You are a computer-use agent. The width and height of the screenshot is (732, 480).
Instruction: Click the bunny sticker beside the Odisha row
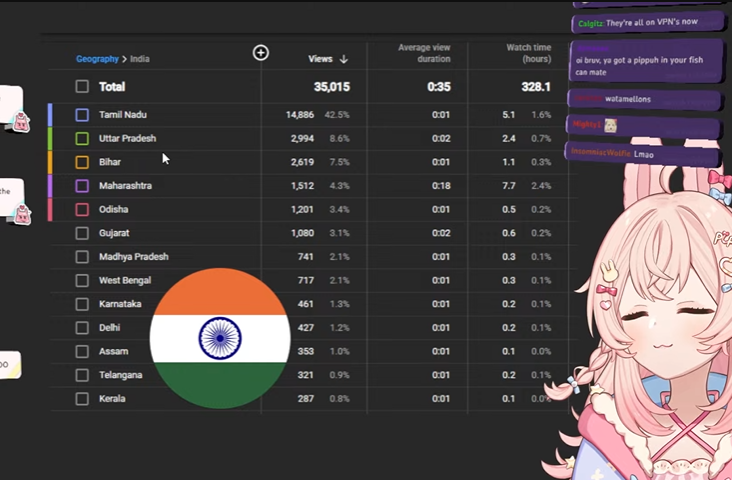coord(22,215)
